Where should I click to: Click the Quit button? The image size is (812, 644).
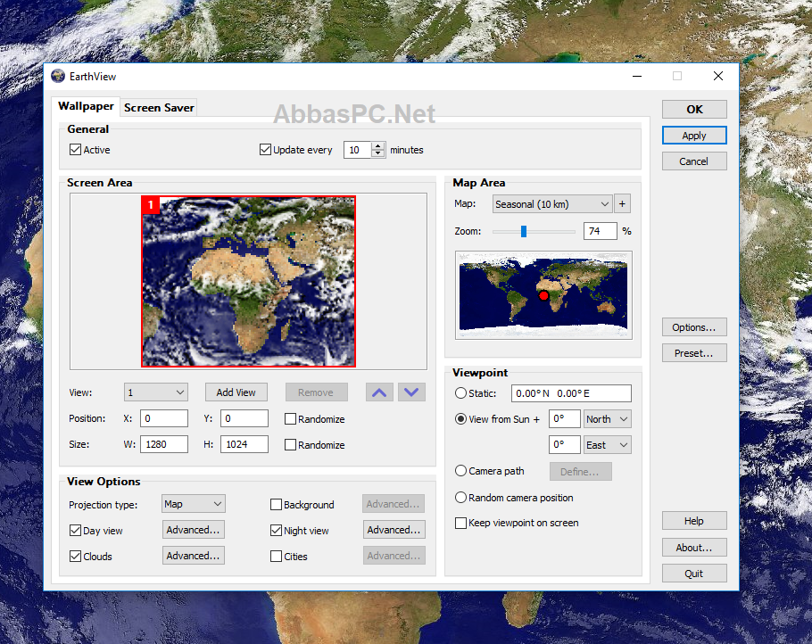pos(694,574)
